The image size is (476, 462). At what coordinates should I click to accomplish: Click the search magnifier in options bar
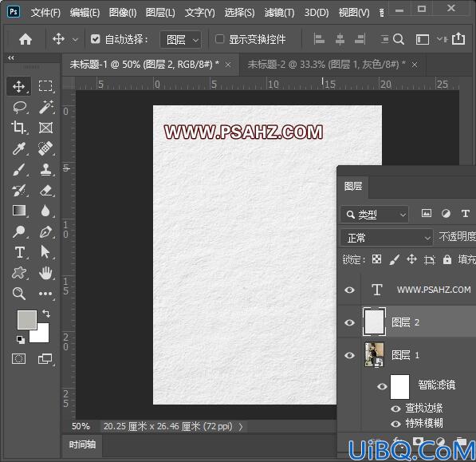(x=399, y=39)
